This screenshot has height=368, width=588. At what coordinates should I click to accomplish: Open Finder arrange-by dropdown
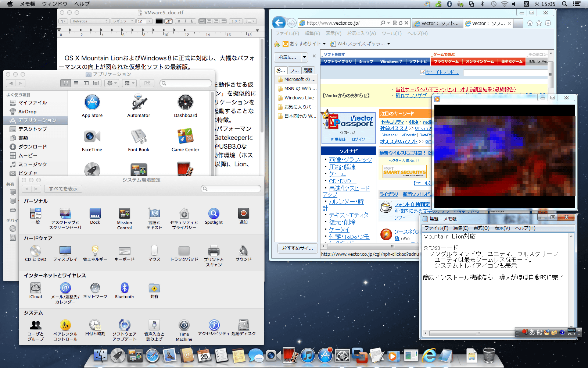(x=129, y=83)
